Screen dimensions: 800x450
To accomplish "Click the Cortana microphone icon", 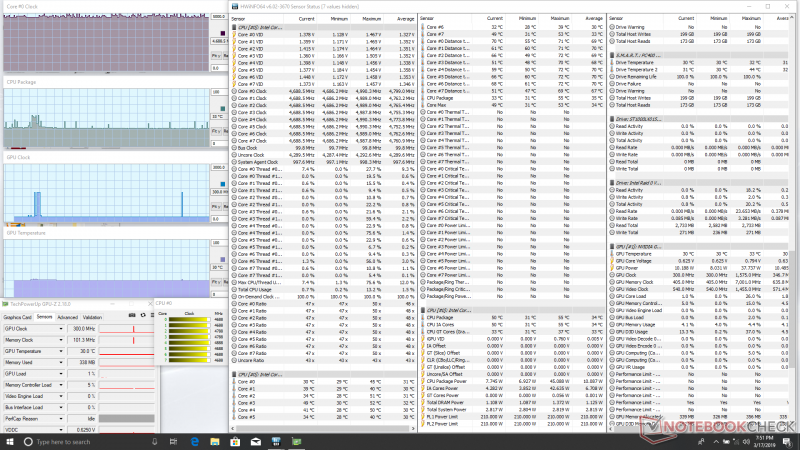I will 155,441.
